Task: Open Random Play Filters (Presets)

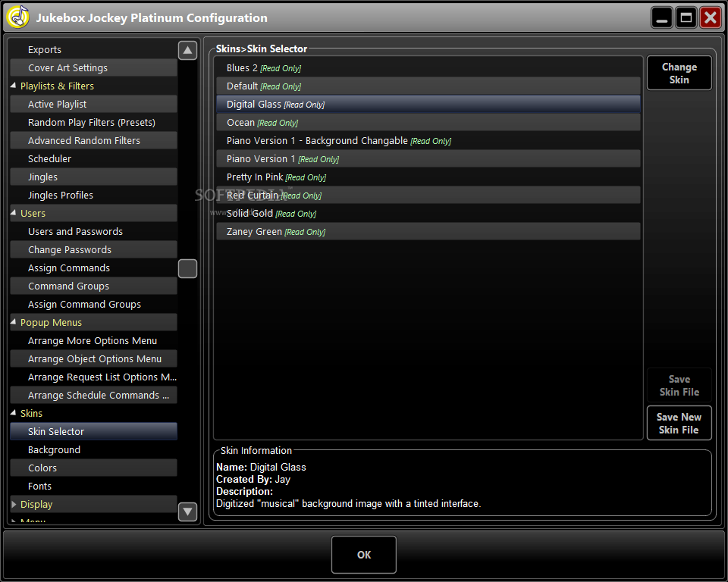Action: pyautogui.click(x=93, y=123)
